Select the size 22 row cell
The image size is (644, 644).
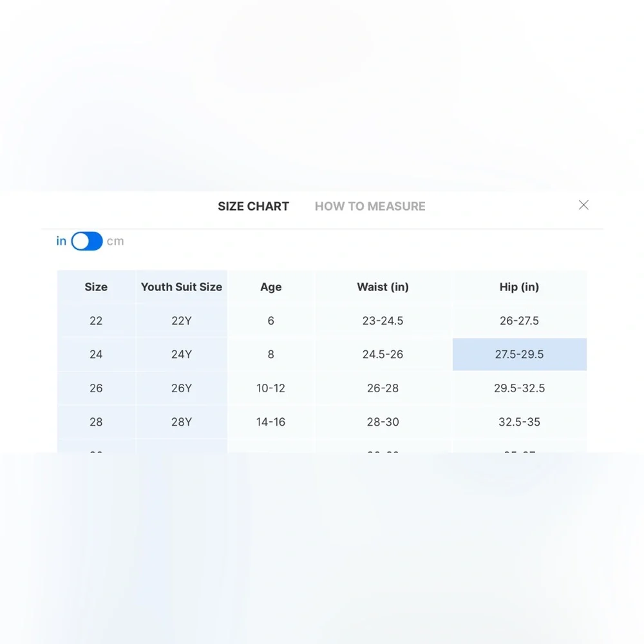coord(96,321)
